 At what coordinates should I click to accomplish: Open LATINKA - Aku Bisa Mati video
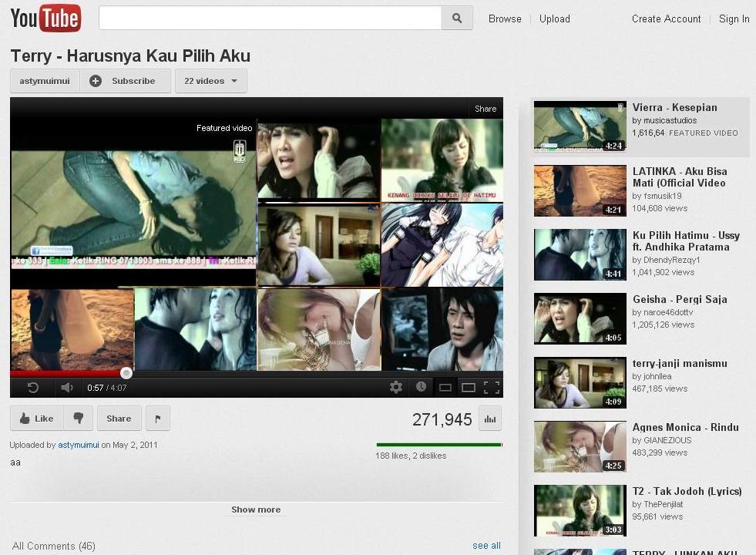click(680, 177)
